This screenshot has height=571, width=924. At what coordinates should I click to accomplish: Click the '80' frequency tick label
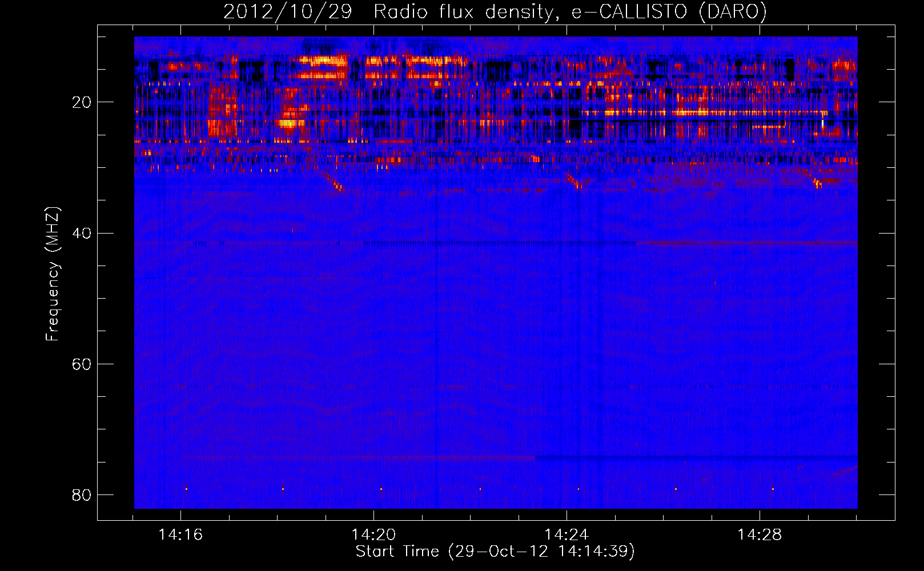(81, 494)
